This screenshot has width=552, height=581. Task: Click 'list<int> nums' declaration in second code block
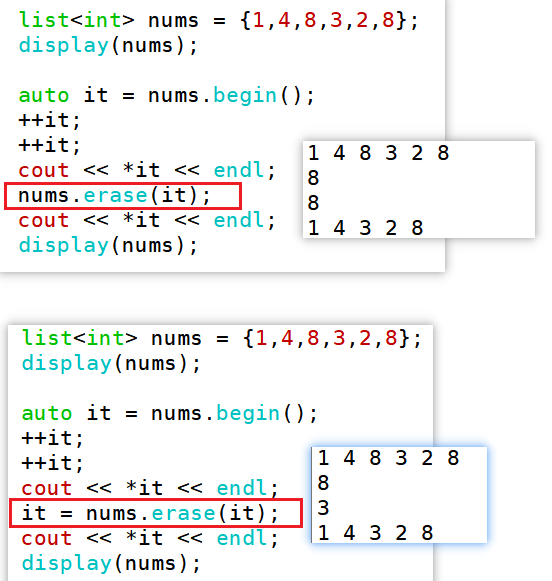(x=222, y=338)
